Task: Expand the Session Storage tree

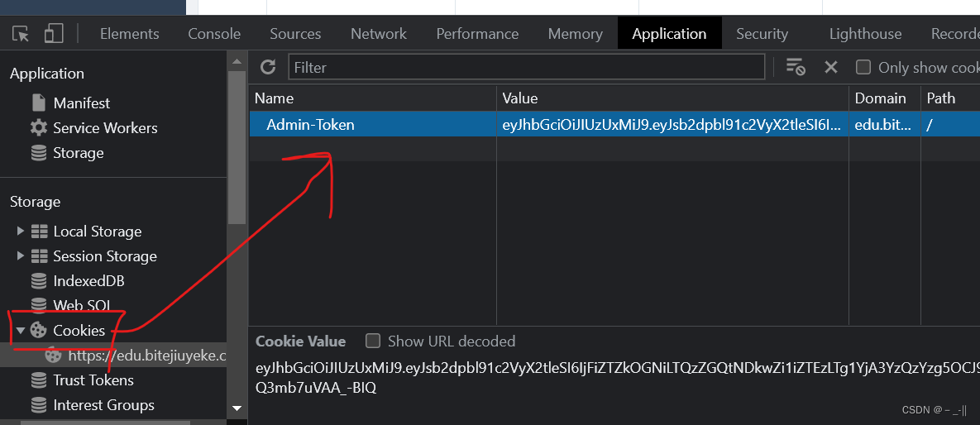Action: (21, 256)
